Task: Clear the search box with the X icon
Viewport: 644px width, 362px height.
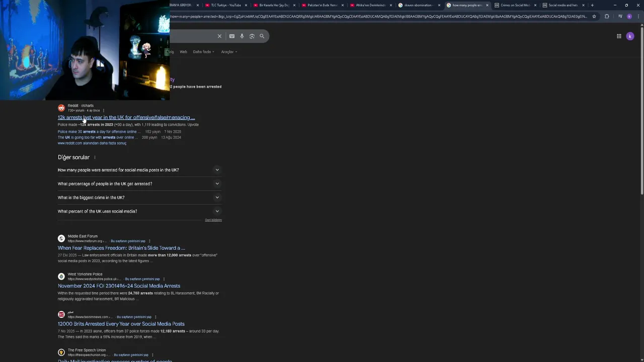Action: coord(219,36)
